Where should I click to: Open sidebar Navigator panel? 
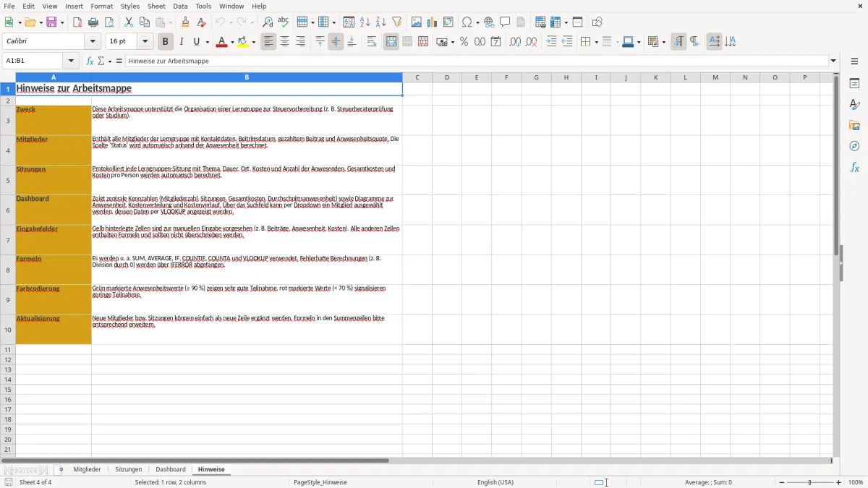pos(854,147)
